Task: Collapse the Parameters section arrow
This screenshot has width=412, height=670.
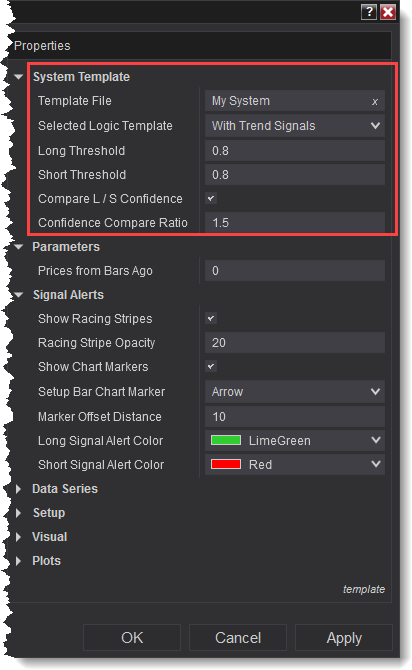Action: click(18, 247)
